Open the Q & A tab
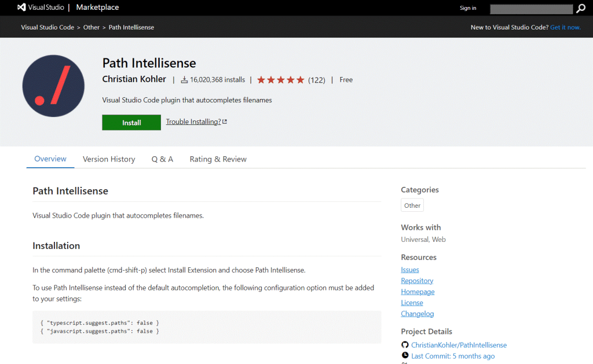This screenshot has height=364, width=593. [x=162, y=159]
